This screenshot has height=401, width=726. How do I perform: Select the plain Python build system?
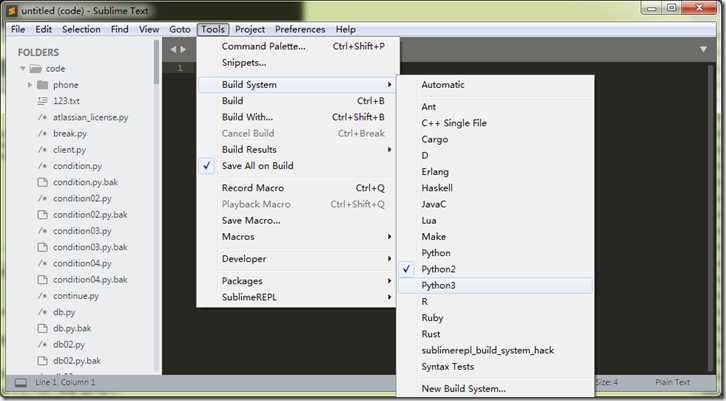click(x=495, y=253)
